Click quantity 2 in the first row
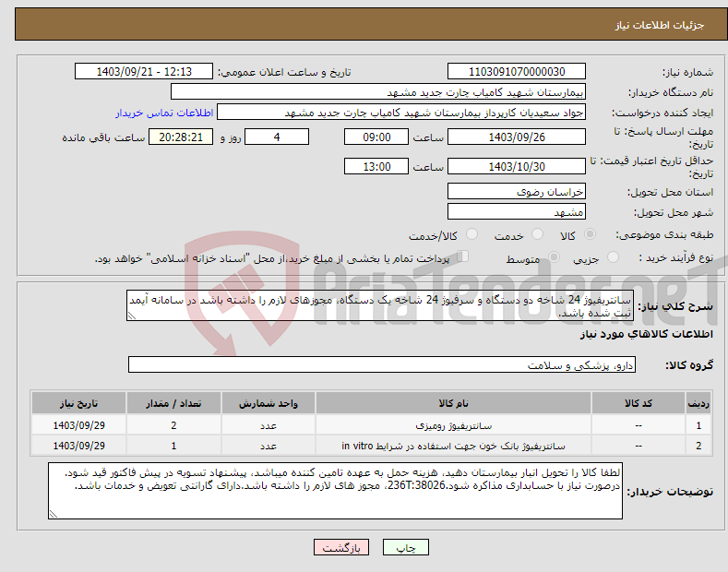 173,425
